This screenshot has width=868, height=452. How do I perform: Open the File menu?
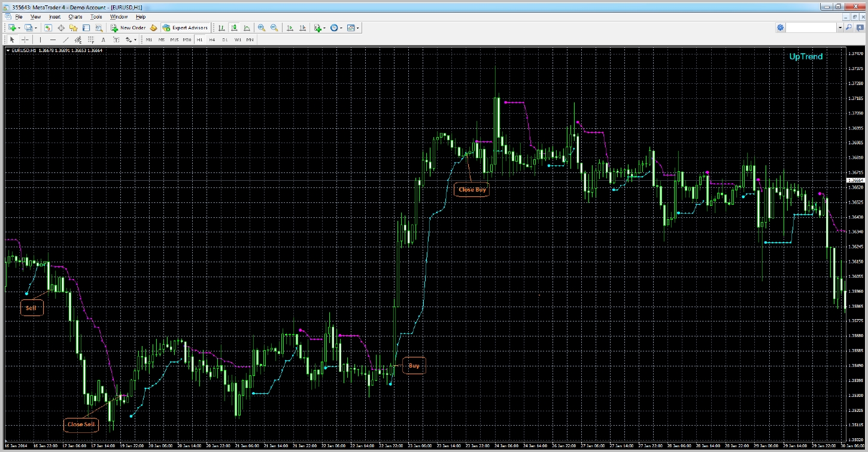pyautogui.click(x=19, y=17)
